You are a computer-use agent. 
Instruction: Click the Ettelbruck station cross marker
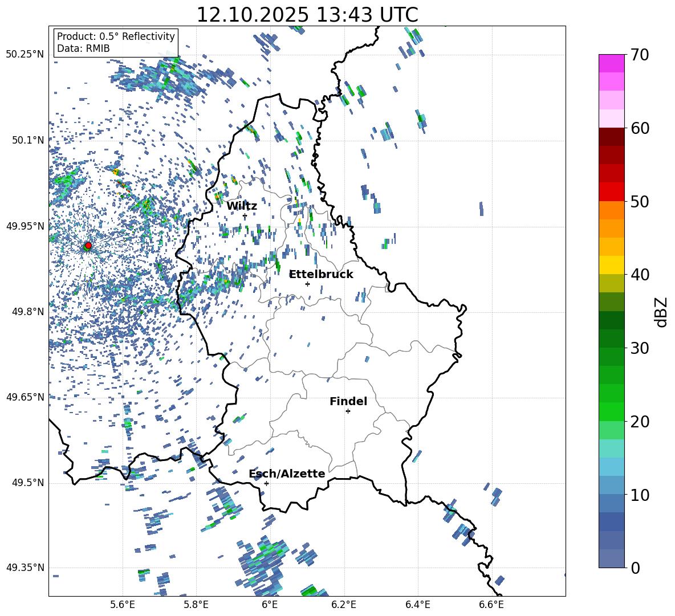[307, 284]
